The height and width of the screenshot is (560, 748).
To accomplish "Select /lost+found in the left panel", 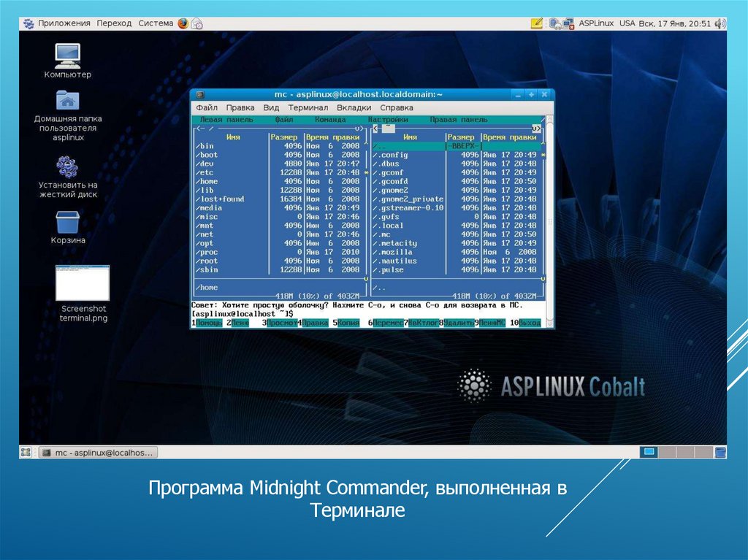I will click(280, 199).
